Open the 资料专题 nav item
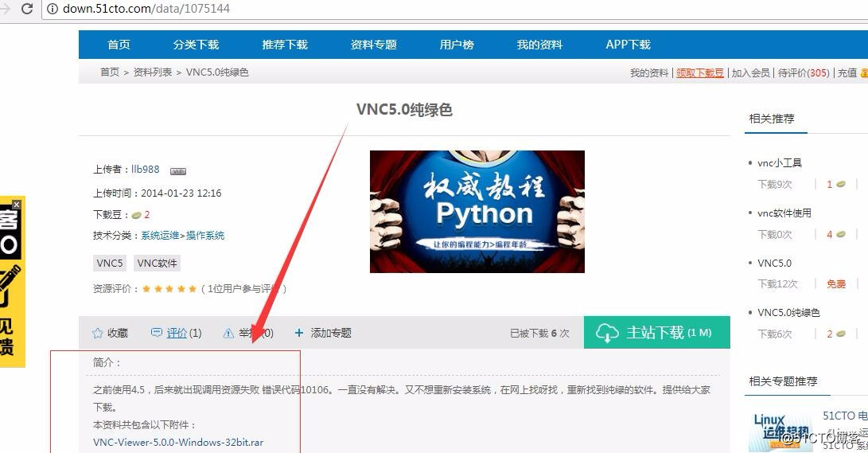The height and width of the screenshot is (453, 868). pyautogui.click(x=374, y=45)
